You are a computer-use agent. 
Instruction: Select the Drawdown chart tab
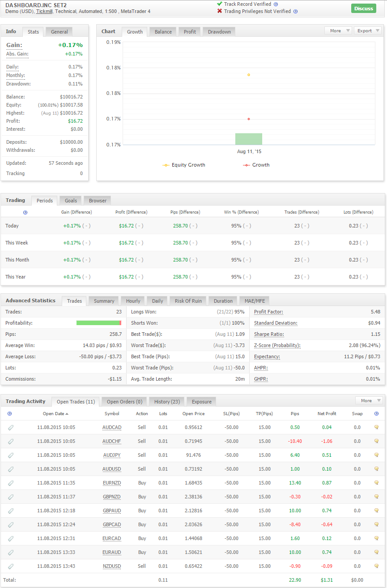pos(219,32)
